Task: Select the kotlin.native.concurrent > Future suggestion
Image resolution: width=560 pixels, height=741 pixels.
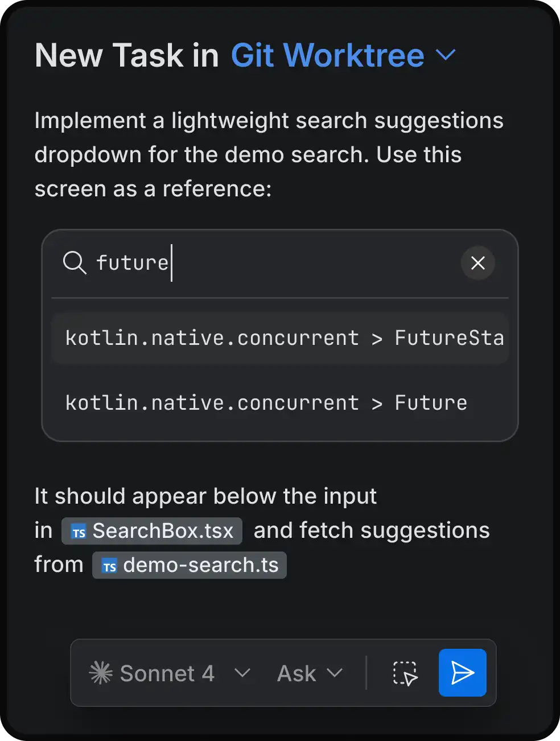Action: tap(266, 403)
